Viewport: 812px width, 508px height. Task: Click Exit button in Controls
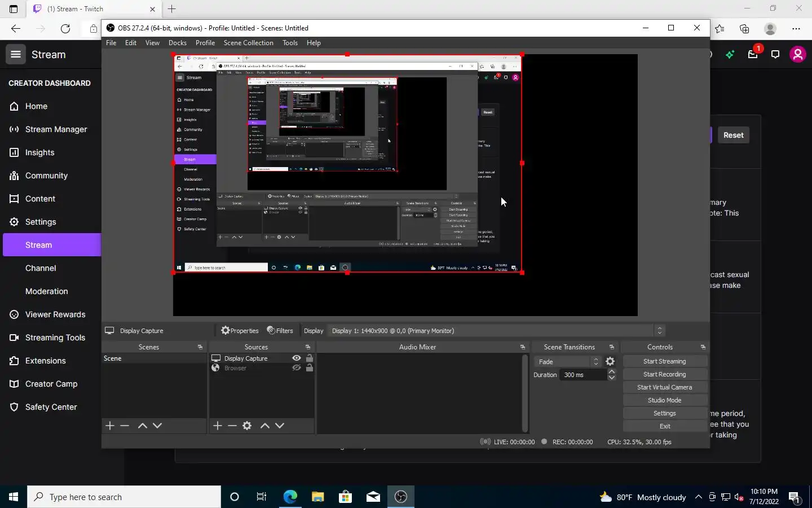665,426
